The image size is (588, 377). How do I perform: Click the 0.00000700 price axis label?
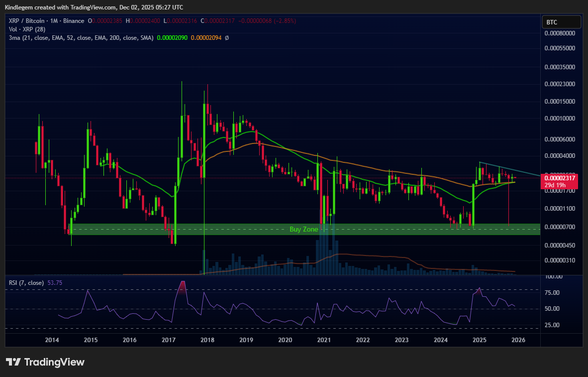coord(560,227)
